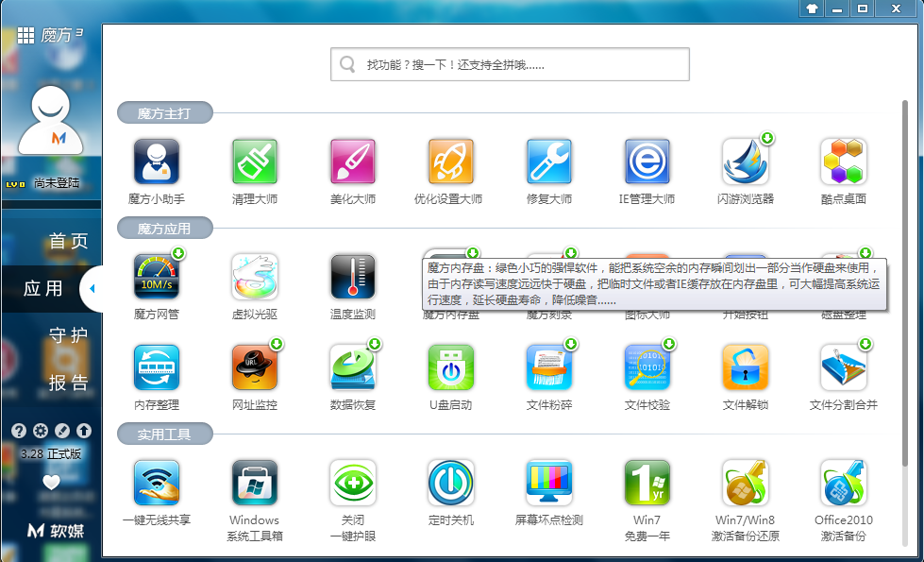
Task: Launch IE管理大师
Action: [x=647, y=162]
